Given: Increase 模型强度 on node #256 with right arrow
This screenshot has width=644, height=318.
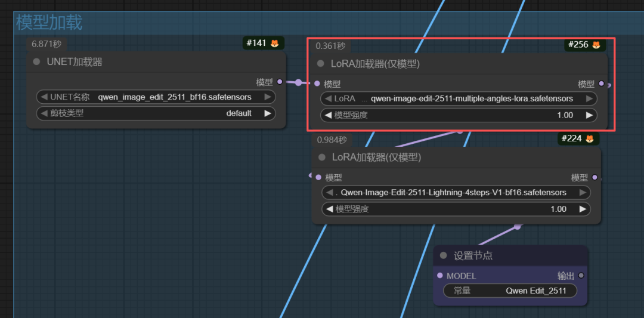Looking at the screenshot, I should point(589,115).
